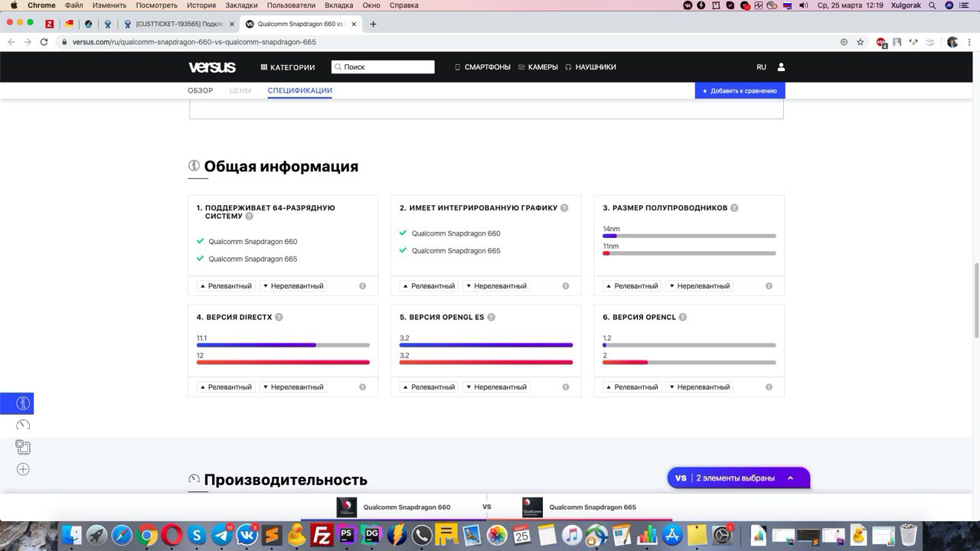Jump to Performance via the speedometer sidebar icon
The image size is (980, 551).
pyautogui.click(x=23, y=425)
